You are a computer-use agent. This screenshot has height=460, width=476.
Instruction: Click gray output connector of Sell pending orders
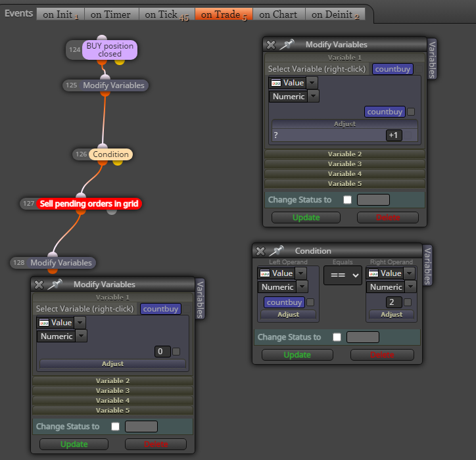(x=112, y=212)
